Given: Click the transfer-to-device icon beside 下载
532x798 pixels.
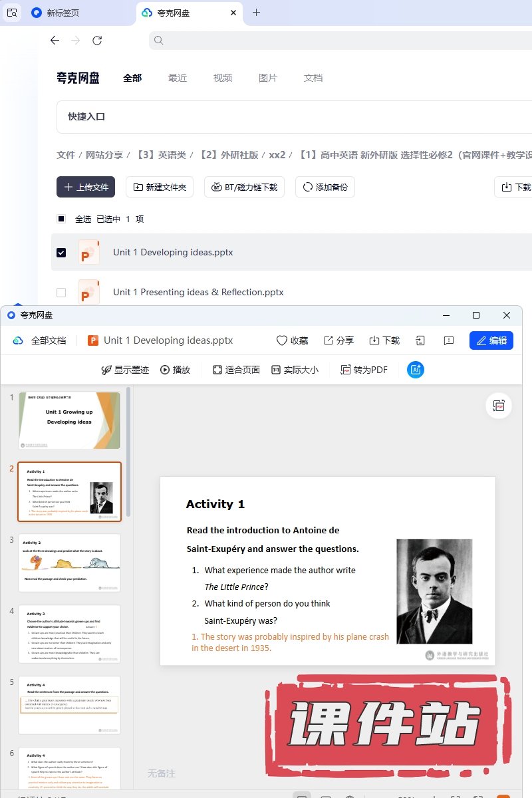Looking at the screenshot, I should point(420,340).
